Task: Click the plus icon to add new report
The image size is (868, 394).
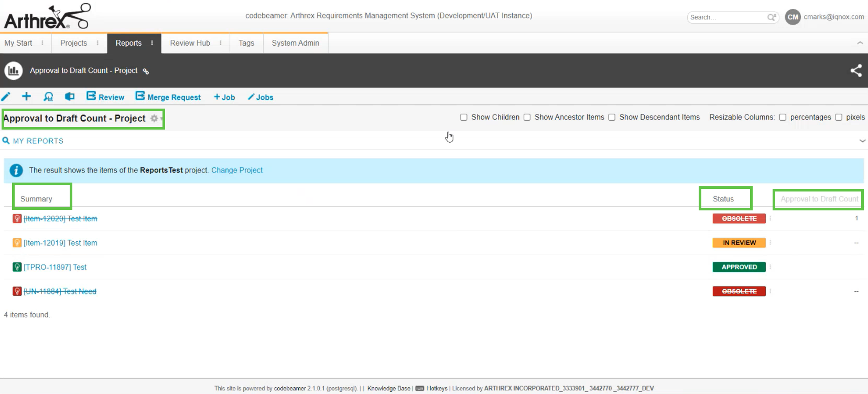Action: click(26, 97)
